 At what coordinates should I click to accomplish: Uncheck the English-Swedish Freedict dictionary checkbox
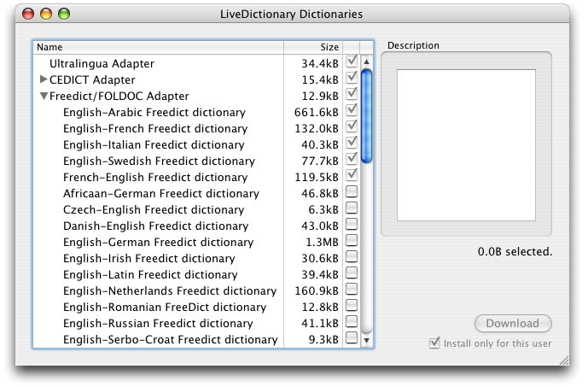coord(352,159)
